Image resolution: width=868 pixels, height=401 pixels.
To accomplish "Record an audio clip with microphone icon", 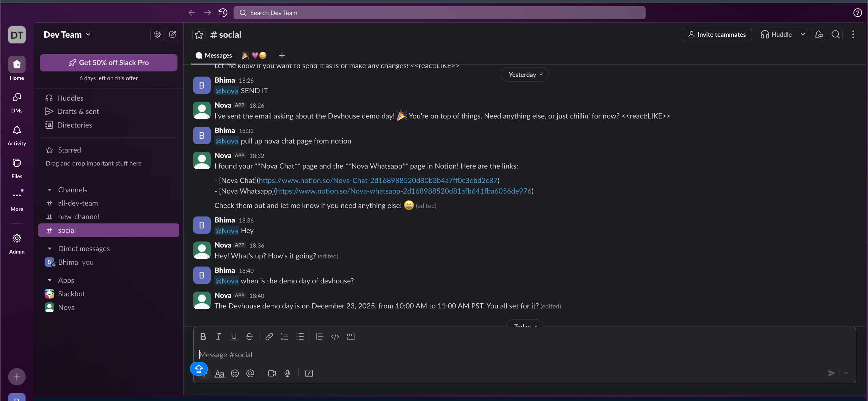I will point(288,373).
